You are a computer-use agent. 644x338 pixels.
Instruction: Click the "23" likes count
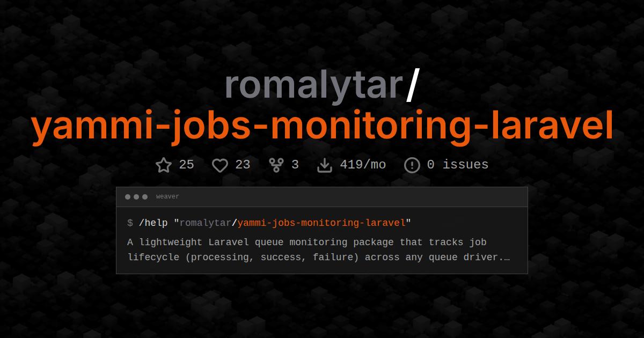[243, 165]
